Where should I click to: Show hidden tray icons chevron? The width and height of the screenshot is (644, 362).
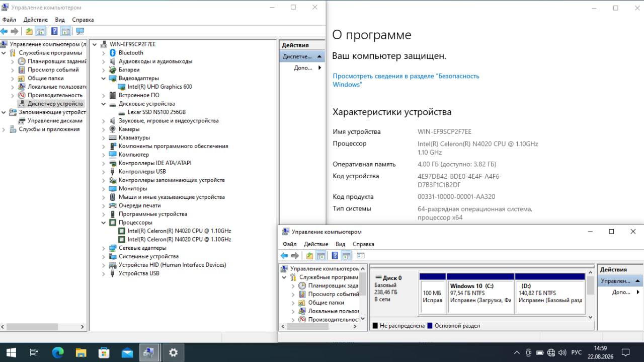pyautogui.click(x=517, y=352)
